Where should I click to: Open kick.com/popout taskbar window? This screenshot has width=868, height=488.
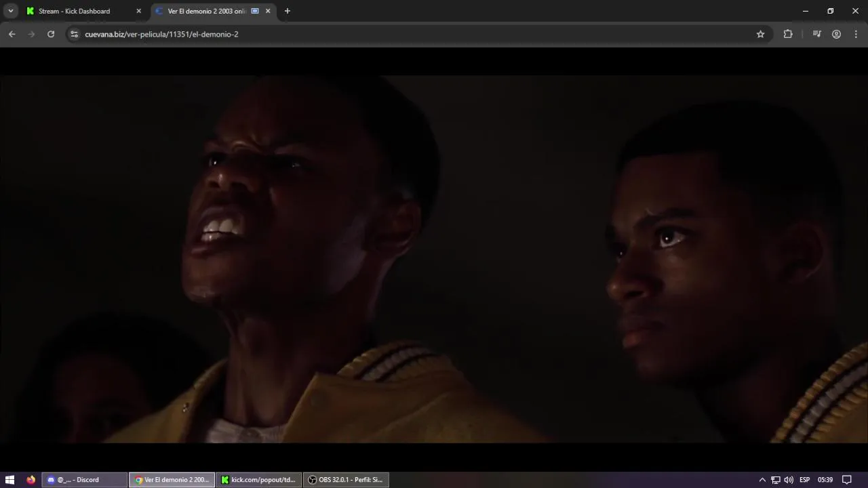coord(259,480)
